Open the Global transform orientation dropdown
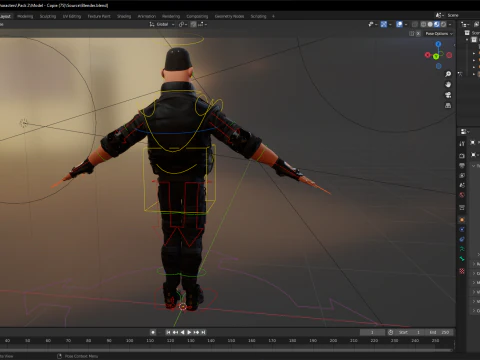This screenshot has width=480, height=360. pyautogui.click(x=162, y=24)
